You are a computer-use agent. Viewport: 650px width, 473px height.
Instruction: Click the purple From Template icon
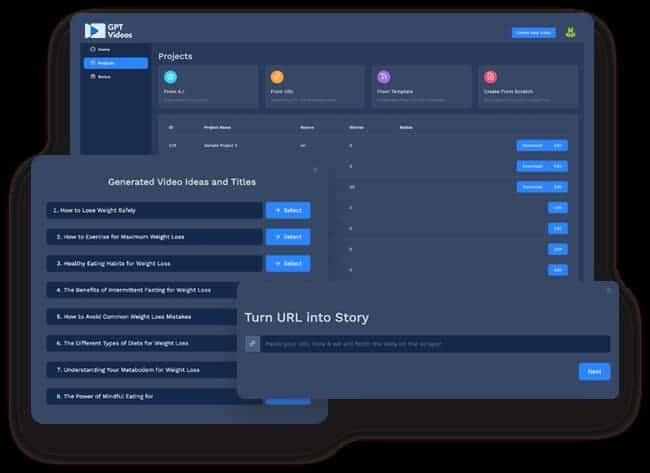pos(384,77)
